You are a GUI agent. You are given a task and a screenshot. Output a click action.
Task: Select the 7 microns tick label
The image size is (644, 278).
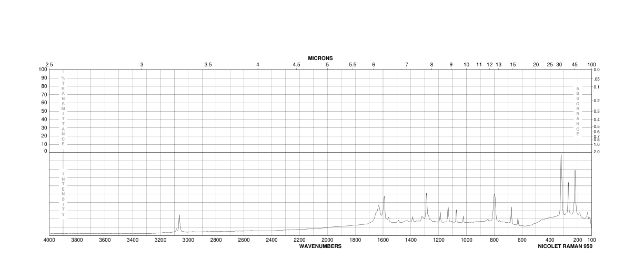click(x=407, y=65)
